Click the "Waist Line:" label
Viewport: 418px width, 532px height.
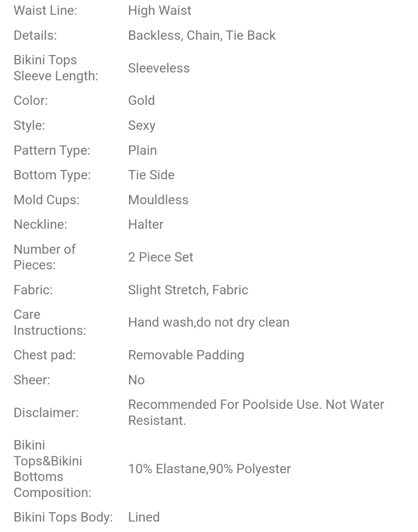[45, 11]
